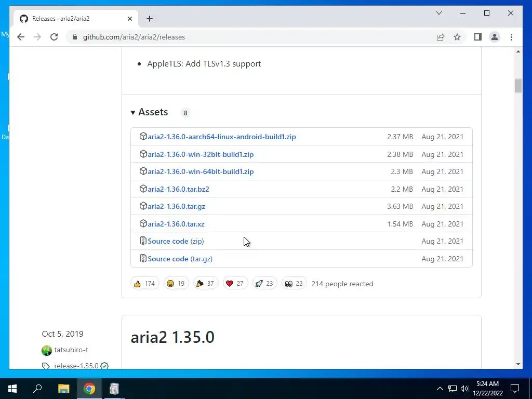Open Chrome three-dot menu

pos(511,37)
